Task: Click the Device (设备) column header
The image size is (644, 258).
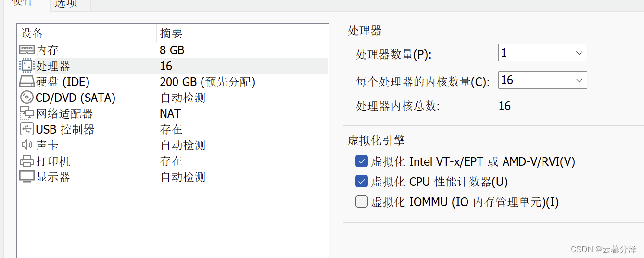Action: [32, 33]
